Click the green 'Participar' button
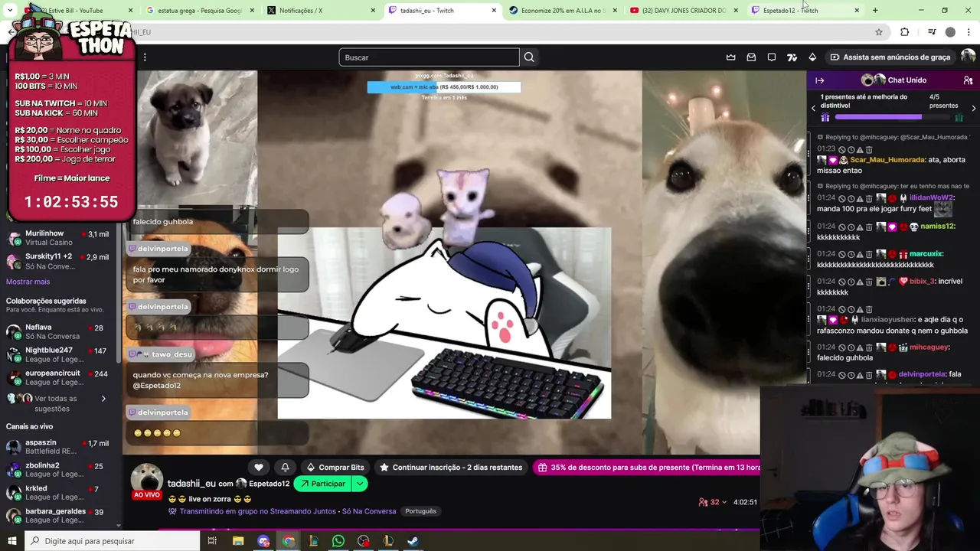 coord(322,484)
